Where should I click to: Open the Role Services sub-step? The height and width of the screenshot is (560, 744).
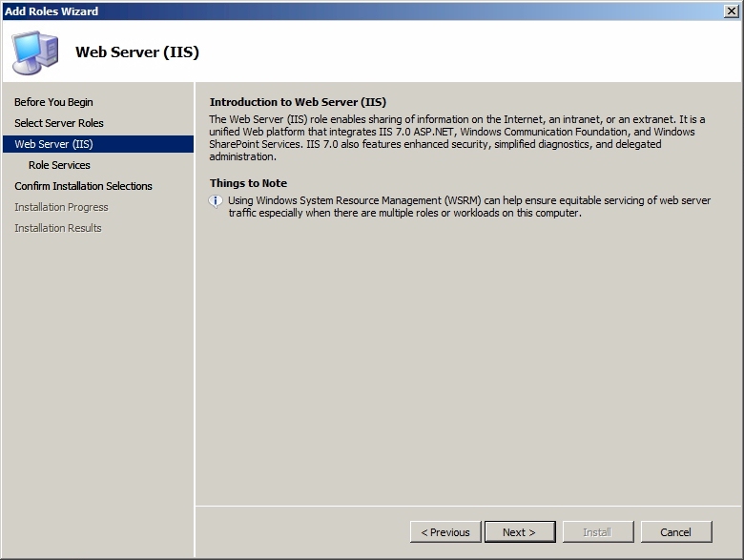[x=59, y=165]
